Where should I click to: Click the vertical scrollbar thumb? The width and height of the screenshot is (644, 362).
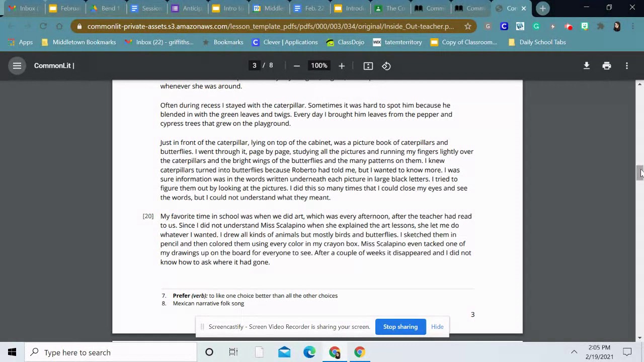[x=640, y=172]
